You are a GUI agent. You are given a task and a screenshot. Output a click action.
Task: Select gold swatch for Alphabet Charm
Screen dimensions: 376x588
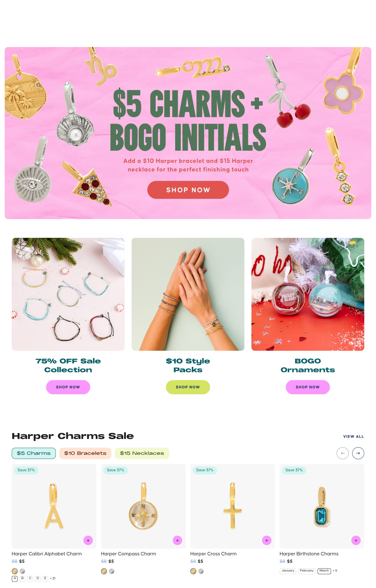click(15, 571)
